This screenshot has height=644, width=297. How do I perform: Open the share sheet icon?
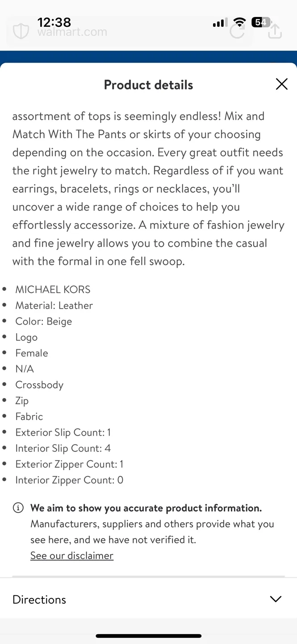(275, 31)
